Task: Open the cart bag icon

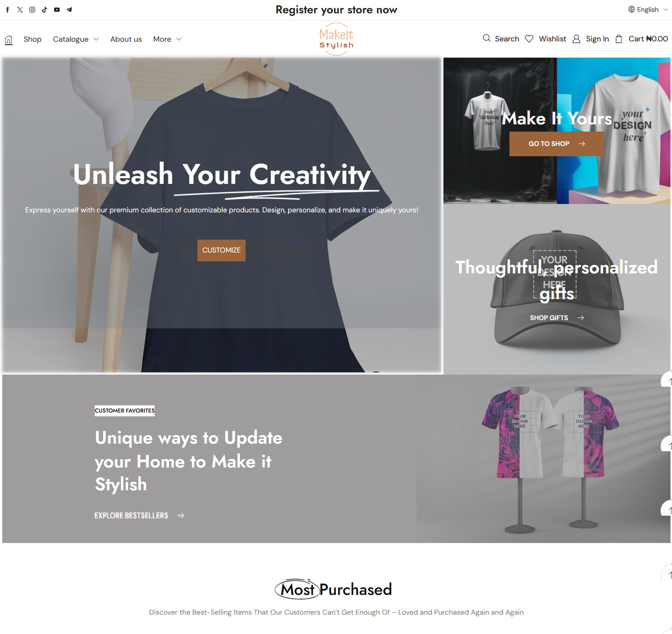Action: click(619, 39)
